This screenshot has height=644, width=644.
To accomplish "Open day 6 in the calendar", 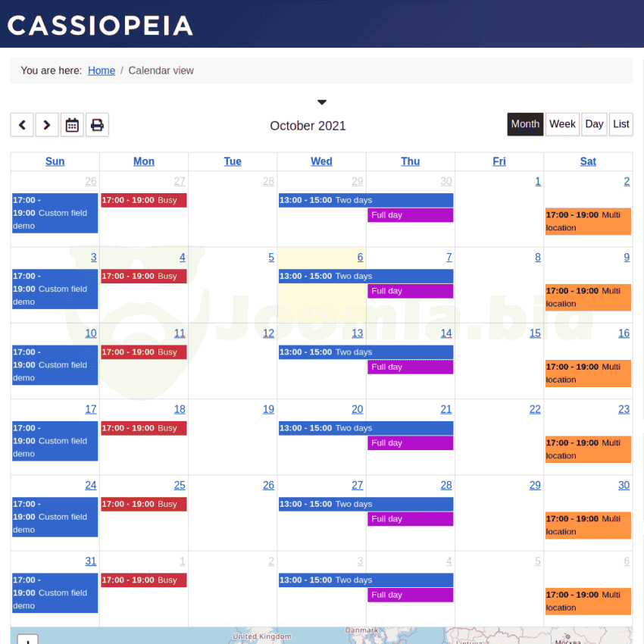I will pos(360,258).
